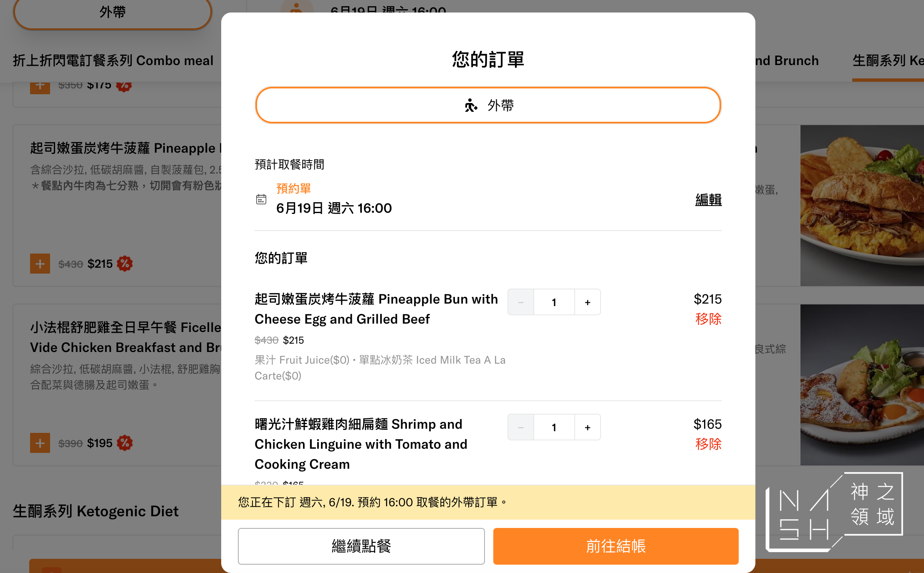Open the toasted sandwich dish photo
The width and height of the screenshot is (924, 573).
coord(862,206)
